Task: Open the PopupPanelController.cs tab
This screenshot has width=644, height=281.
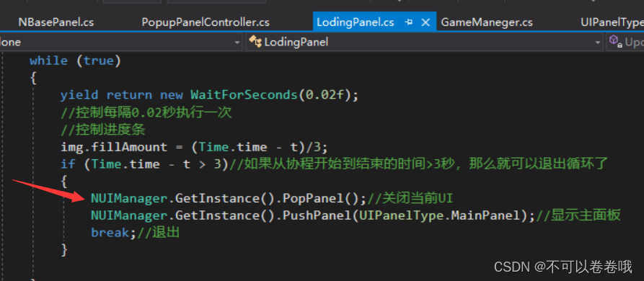Action: click(206, 22)
